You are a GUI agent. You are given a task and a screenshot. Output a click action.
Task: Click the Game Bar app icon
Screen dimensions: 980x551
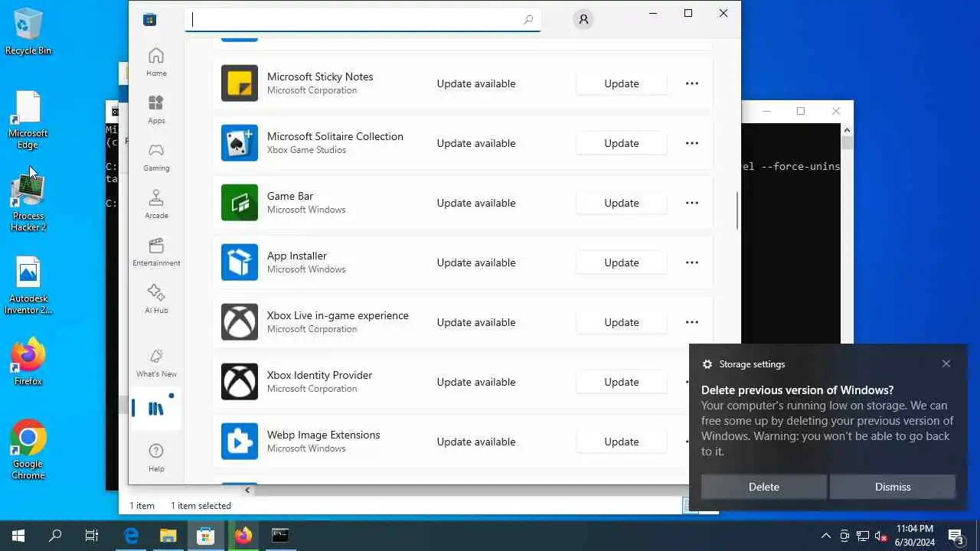[x=240, y=203]
